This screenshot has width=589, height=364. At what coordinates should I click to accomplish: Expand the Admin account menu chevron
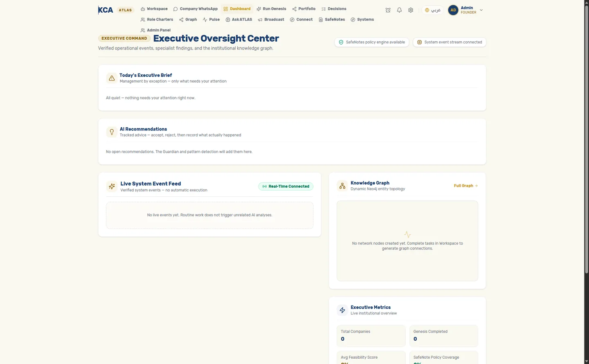click(481, 10)
